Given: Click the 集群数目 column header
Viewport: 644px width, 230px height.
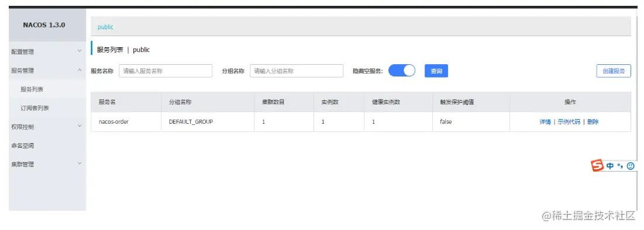Looking at the screenshot, I should pos(273,102).
